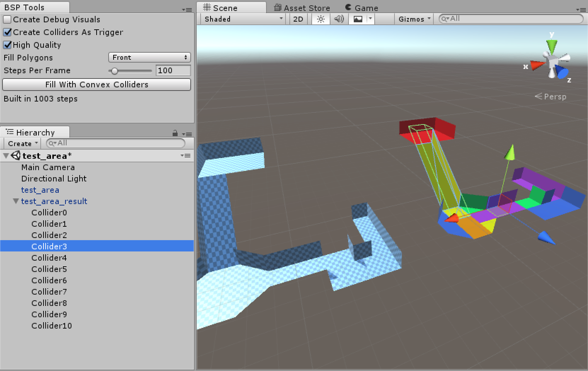Select Collider9 in hierarchy
The image size is (588, 371).
click(x=97, y=314)
